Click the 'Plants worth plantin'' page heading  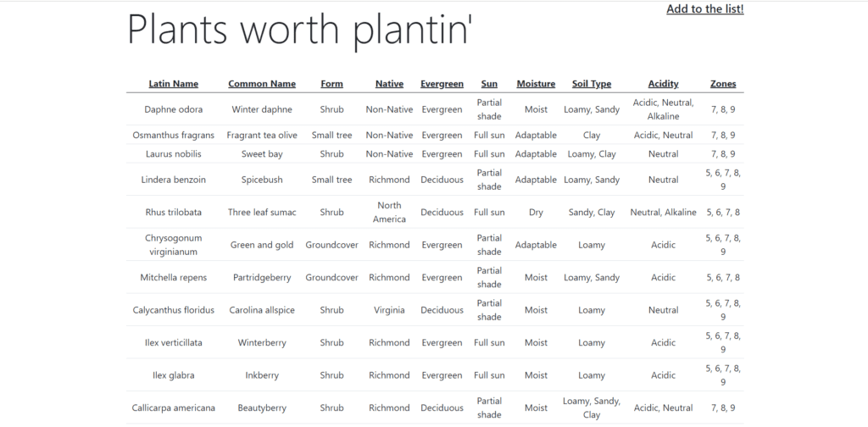pos(300,30)
